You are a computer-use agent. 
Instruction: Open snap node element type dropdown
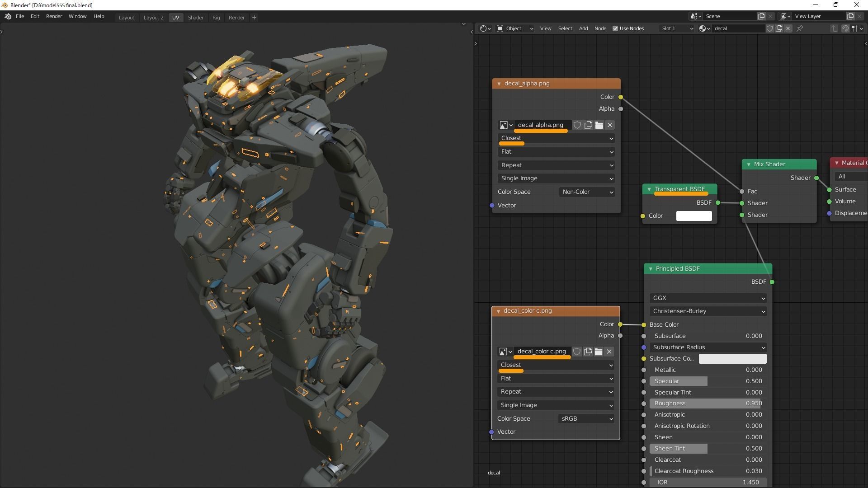(x=857, y=28)
